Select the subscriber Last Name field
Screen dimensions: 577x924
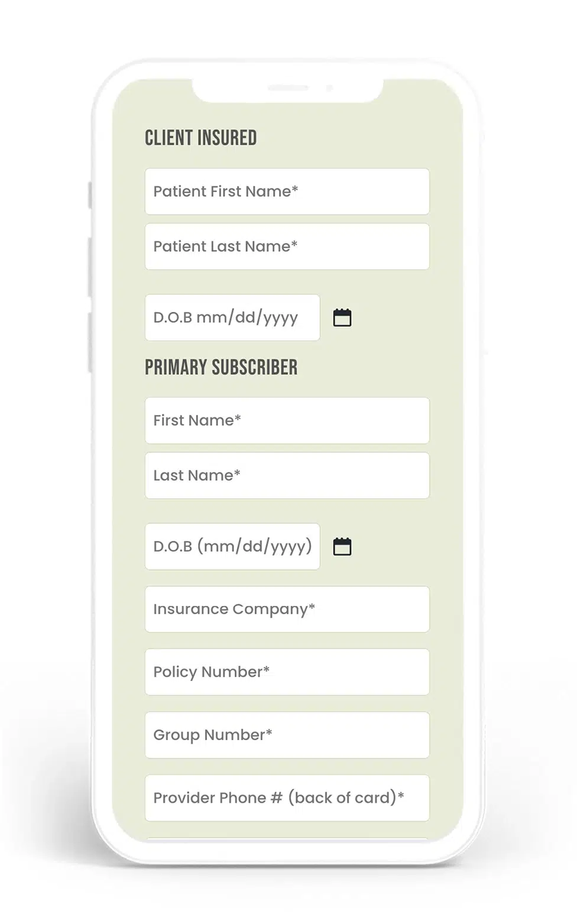coord(287,475)
